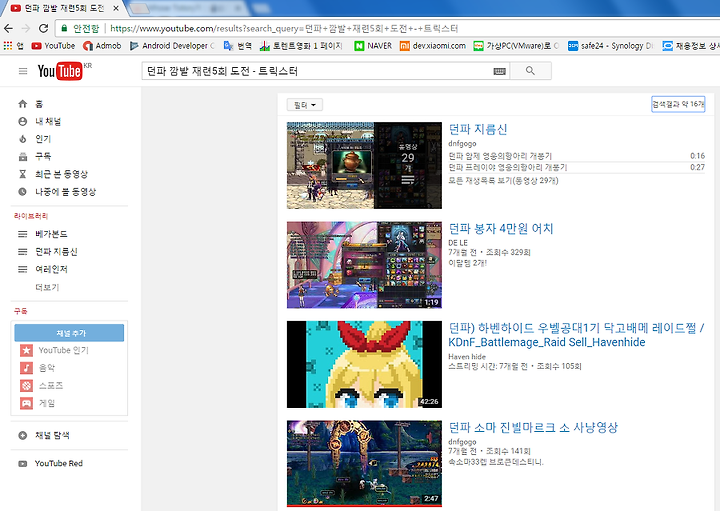This screenshot has height=511, width=720.
Task: Open 하벤하이드 우벨공대1기 raid video title
Action: 576,335
